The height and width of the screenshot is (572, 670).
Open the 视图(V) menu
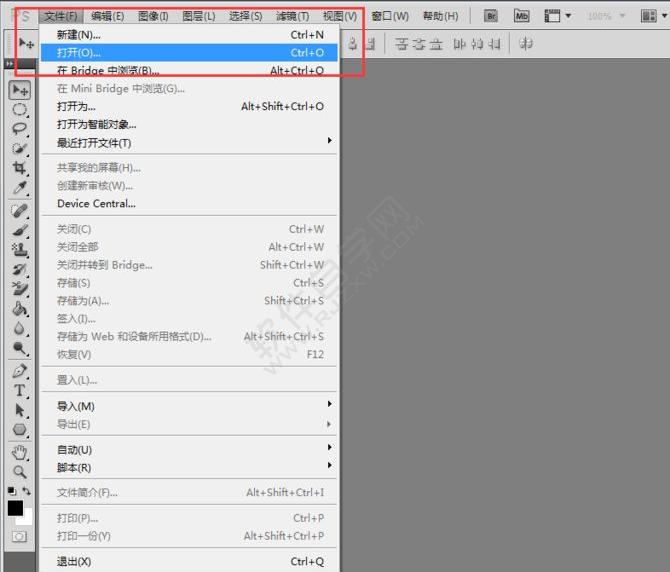(x=340, y=16)
